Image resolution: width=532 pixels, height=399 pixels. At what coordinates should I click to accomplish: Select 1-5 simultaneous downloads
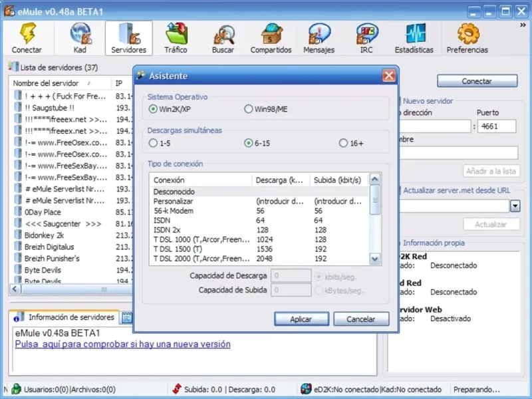153,143
